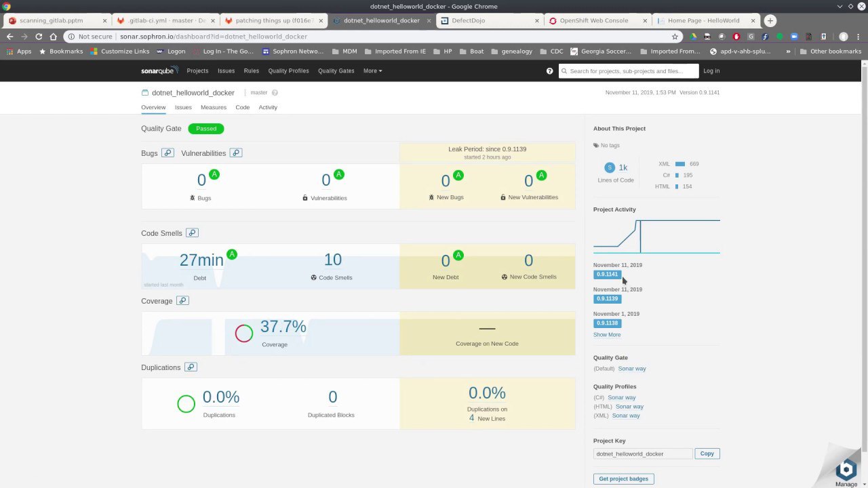Click the help icon beside master branch
The height and width of the screenshot is (488, 868).
tap(275, 93)
